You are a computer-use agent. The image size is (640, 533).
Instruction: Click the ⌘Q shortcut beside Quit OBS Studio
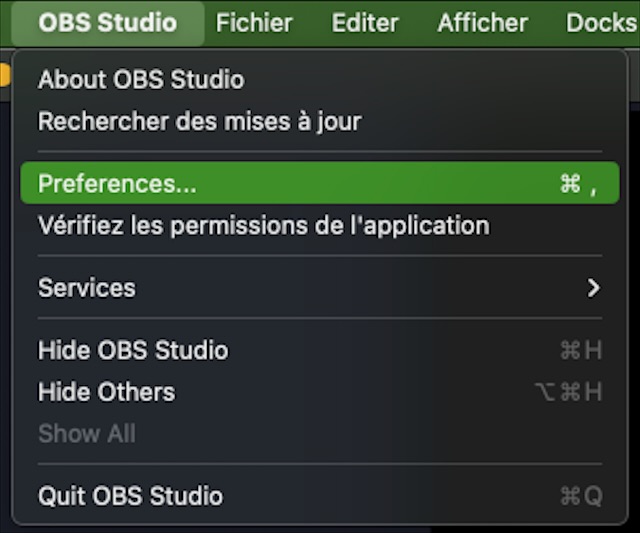(x=581, y=495)
